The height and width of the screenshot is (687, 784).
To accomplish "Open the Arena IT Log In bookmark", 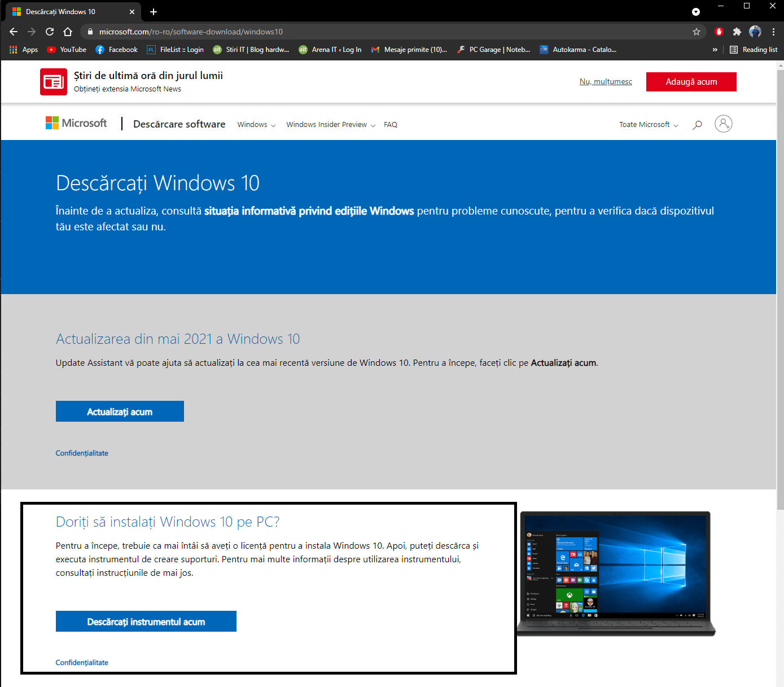I will point(330,50).
